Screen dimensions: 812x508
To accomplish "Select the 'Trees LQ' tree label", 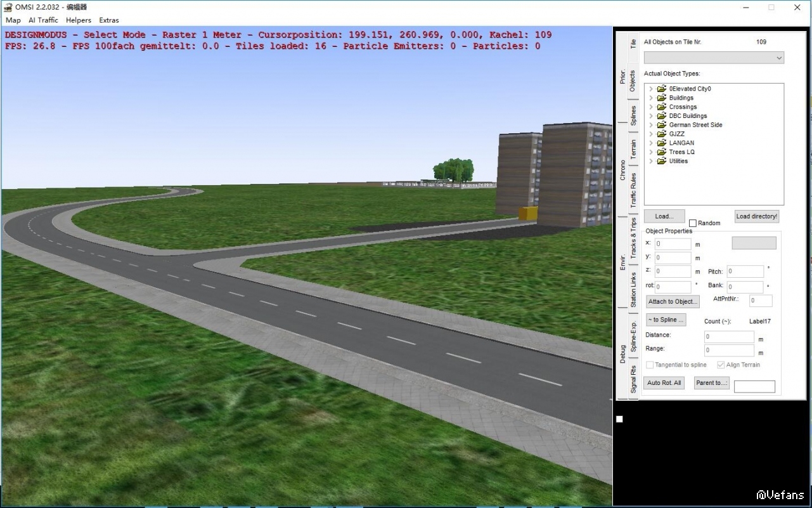I will (681, 152).
